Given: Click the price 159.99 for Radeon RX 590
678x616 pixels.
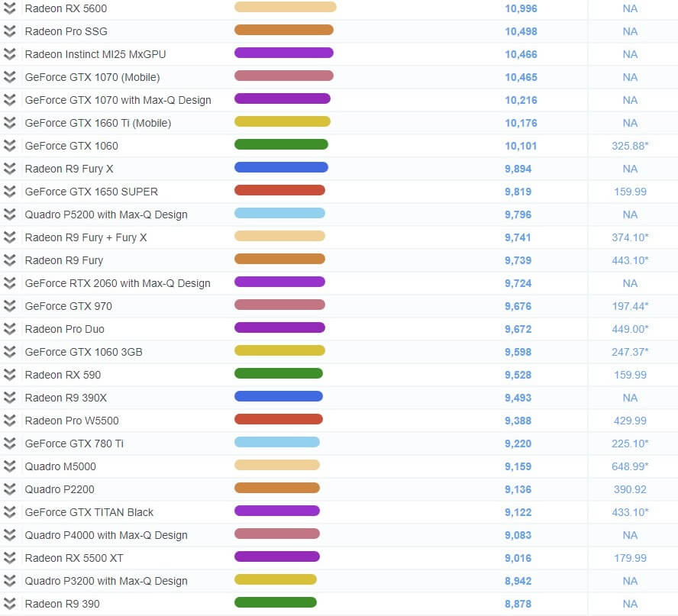Looking at the screenshot, I should (630, 376).
